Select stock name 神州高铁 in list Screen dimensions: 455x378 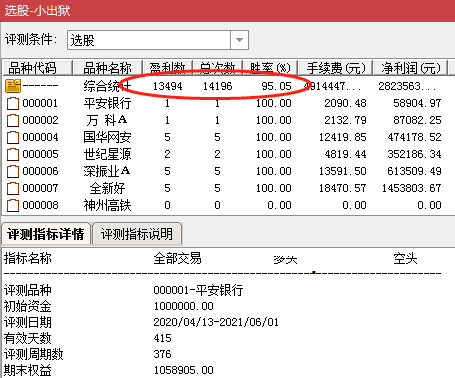click(107, 205)
